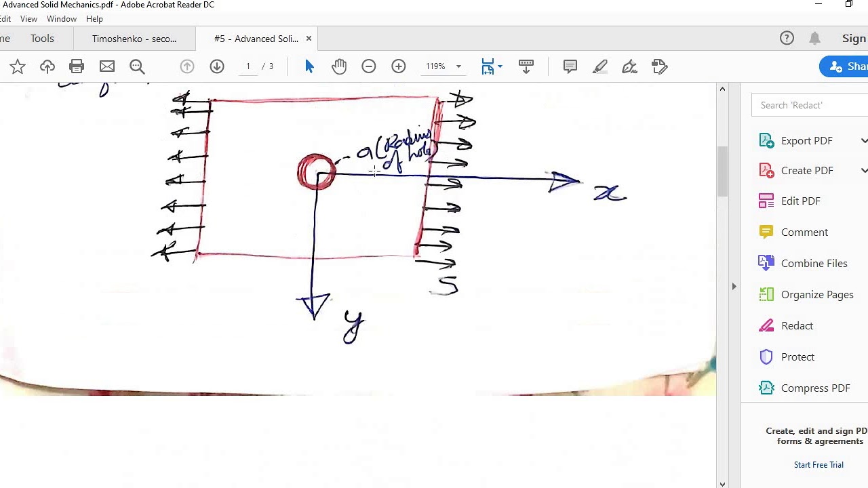Viewport: 868px width, 488px height.
Task: Open Organize Pages tool
Action: pyautogui.click(x=806, y=295)
